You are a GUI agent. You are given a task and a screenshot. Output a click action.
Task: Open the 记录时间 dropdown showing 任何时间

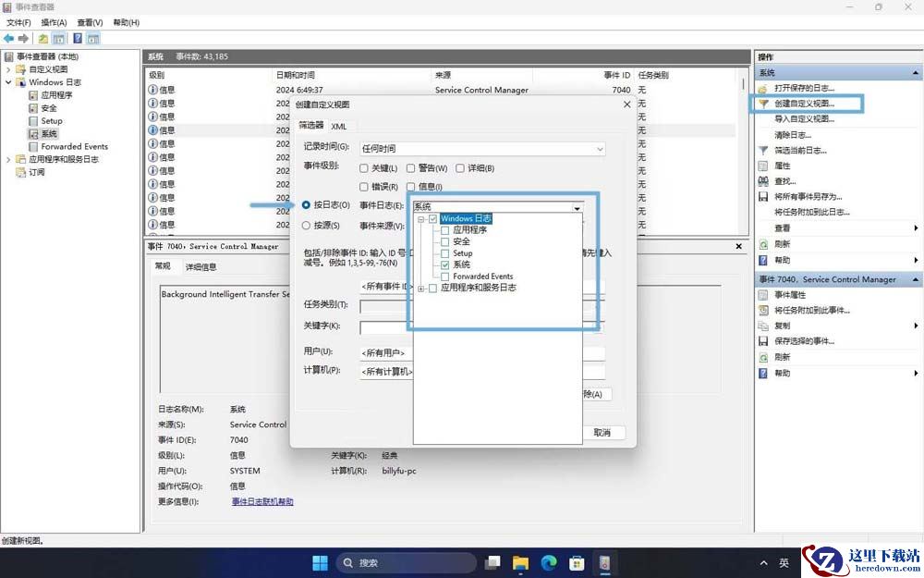(482, 149)
